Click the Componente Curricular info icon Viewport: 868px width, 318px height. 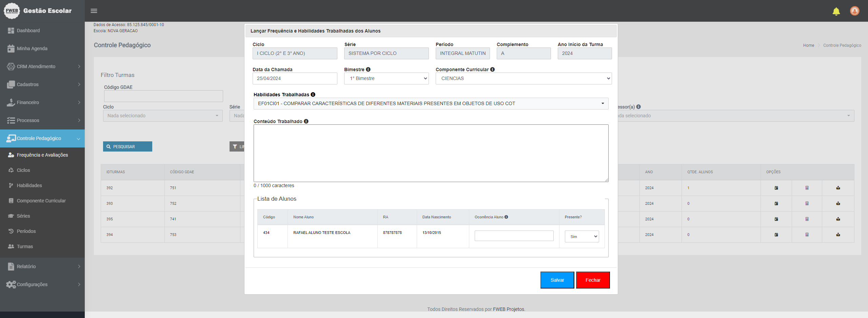tap(492, 69)
